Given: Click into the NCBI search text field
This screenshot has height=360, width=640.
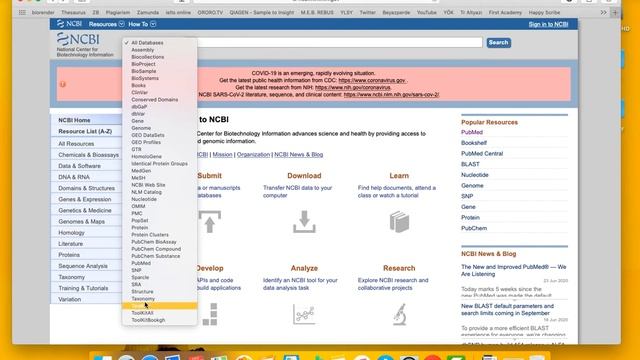Looking at the screenshot, I should click(x=340, y=42).
